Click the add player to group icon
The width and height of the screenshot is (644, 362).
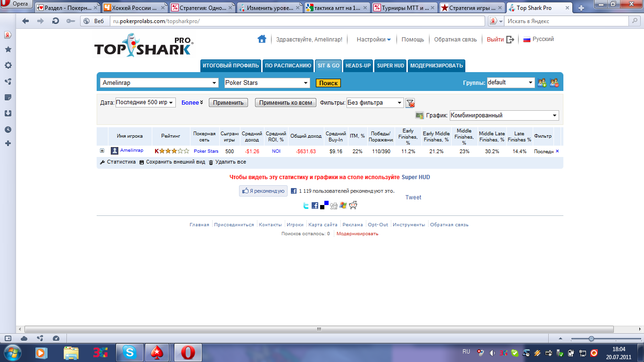(x=542, y=82)
